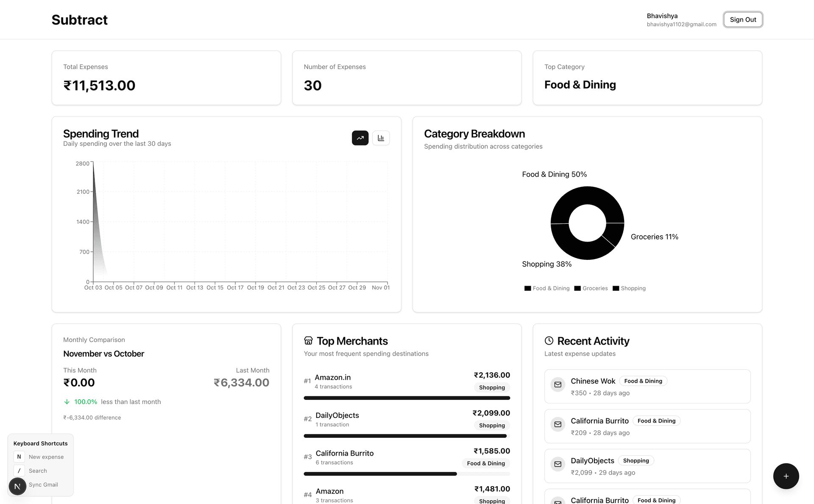Click Food & Dining tag on Chinese Wok
This screenshot has width=814, height=504.
(x=643, y=381)
